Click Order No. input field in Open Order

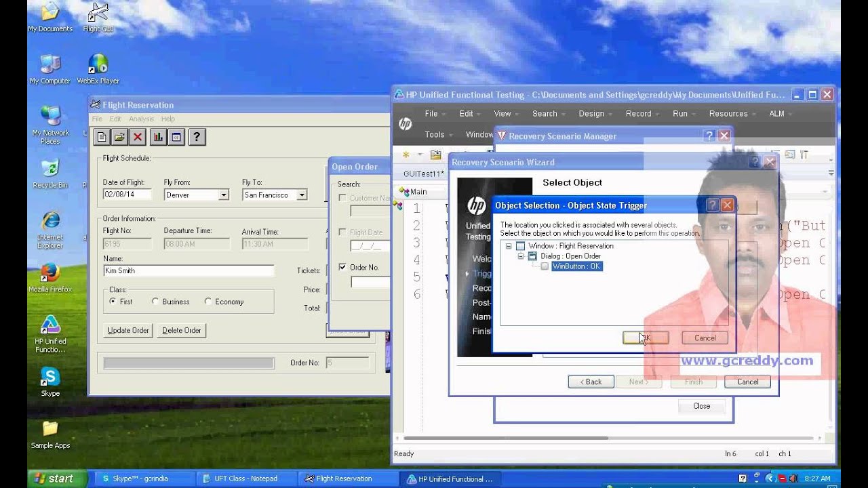click(370, 282)
